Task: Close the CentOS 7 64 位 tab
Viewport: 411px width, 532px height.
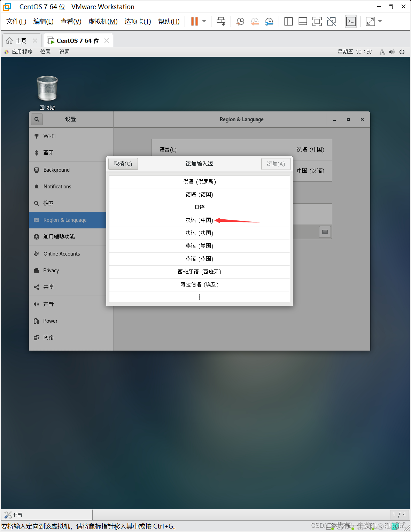Action: pos(107,41)
